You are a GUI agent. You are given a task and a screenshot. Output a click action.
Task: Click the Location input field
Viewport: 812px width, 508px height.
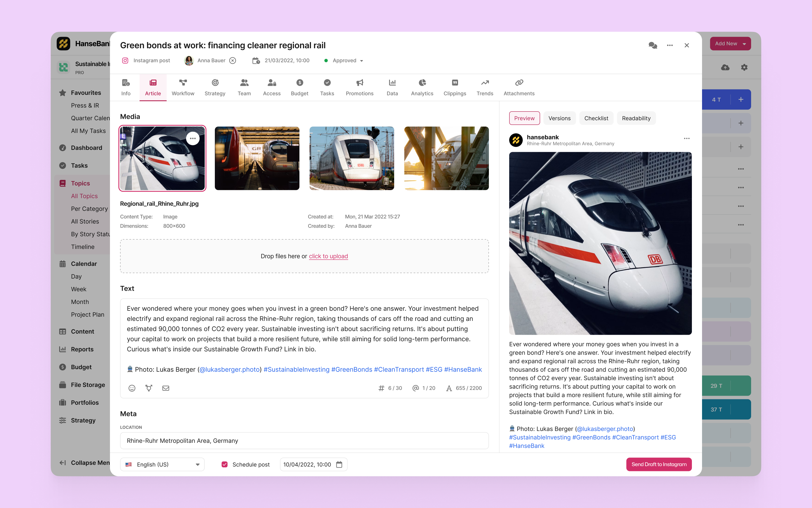coord(304,441)
